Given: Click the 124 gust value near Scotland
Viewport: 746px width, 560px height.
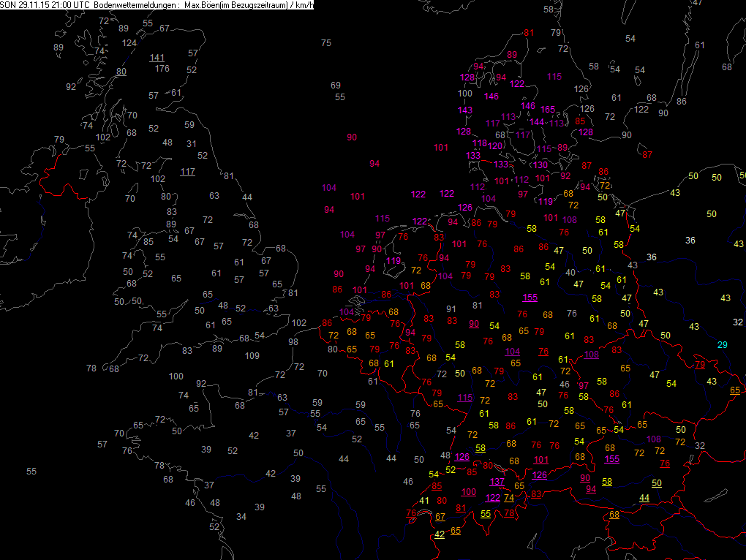Looking at the screenshot, I should pyautogui.click(x=129, y=43).
